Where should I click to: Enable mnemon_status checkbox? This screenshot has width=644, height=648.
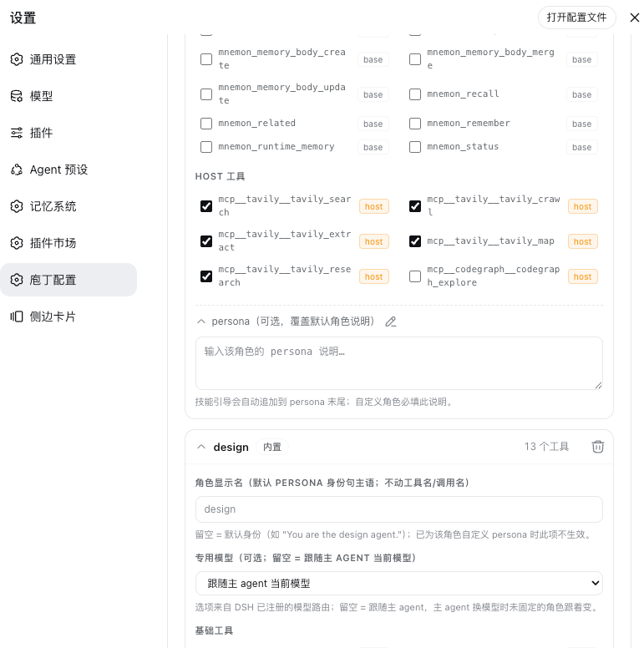(x=415, y=147)
